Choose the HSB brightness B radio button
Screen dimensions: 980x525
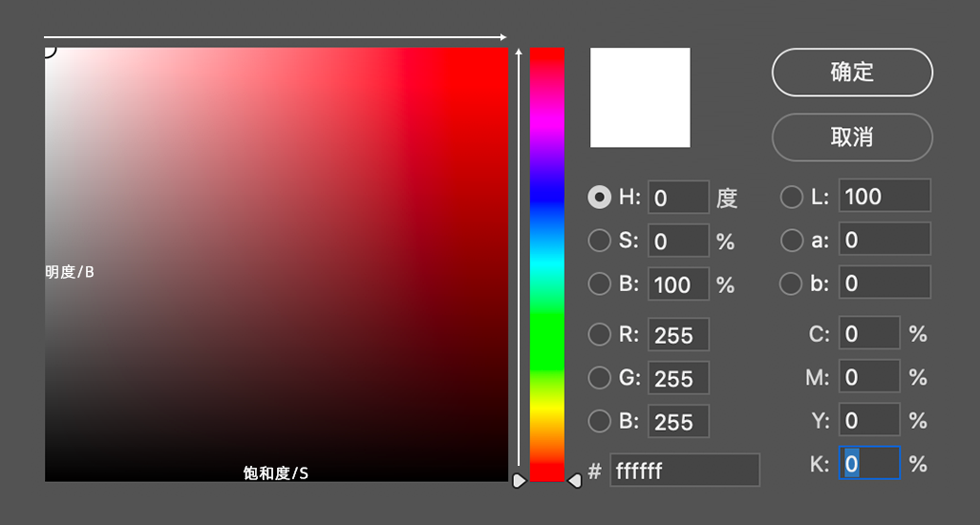pos(599,283)
